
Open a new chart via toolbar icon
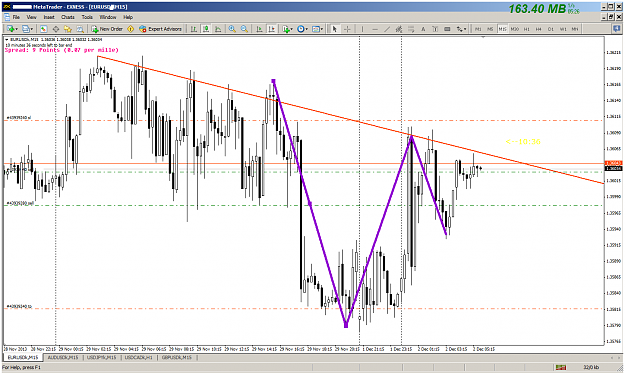pos(10,29)
